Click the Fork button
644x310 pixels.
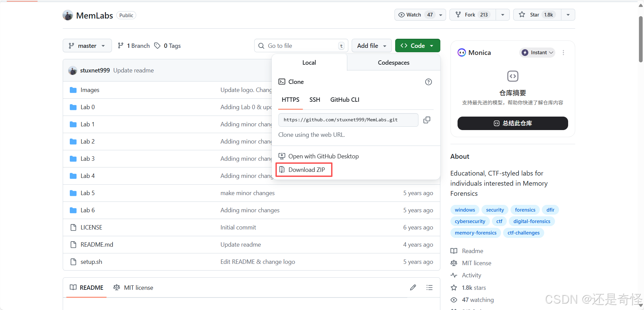pos(473,15)
